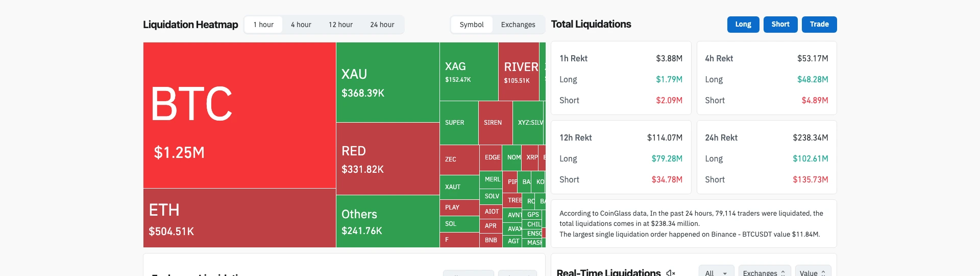Screen dimensions: 980x276
Task: Select the Others heatmap block
Action: (x=387, y=221)
